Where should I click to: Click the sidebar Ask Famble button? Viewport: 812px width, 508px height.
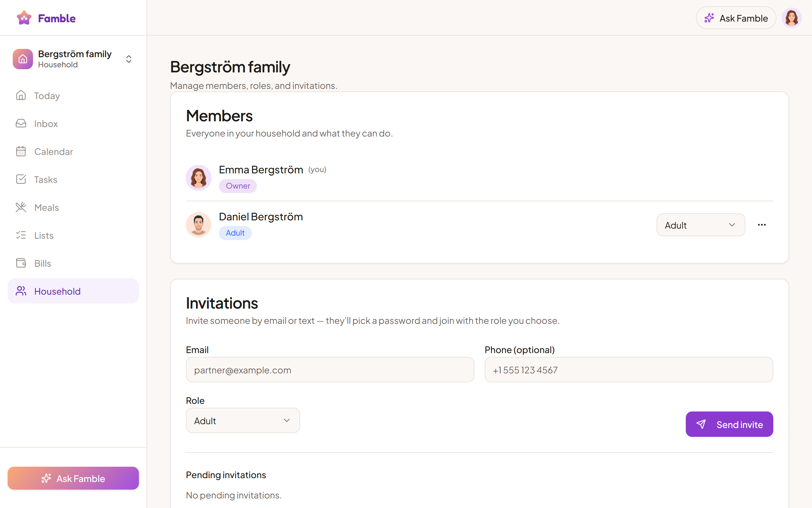pos(73,478)
